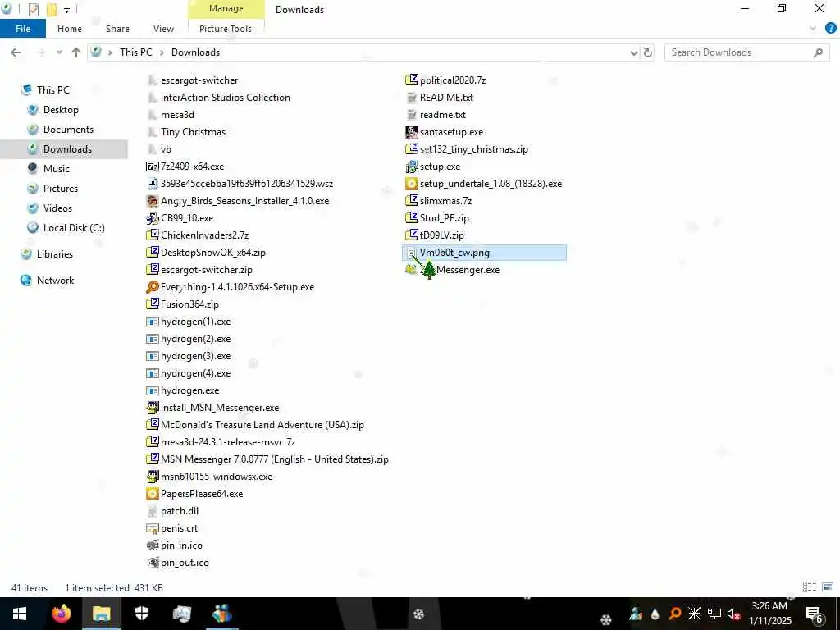Click the Properties quick access toolbar icon
The width and height of the screenshot is (840, 630).
point(33,10)
